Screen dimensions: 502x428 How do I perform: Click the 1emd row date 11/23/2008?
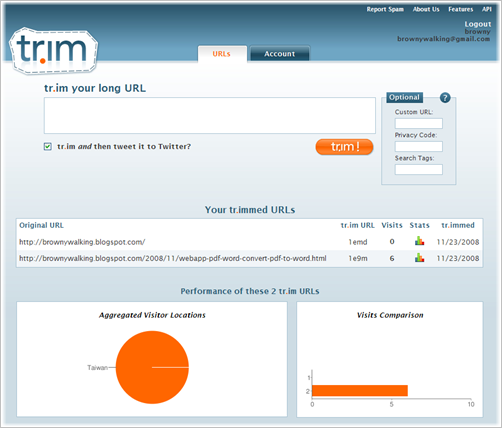[x=458, y=242]
